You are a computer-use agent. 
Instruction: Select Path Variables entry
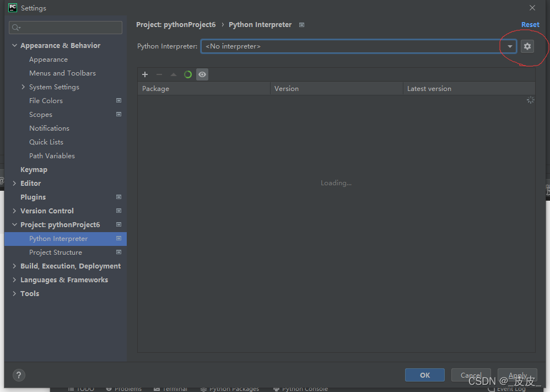click(52, 156)
